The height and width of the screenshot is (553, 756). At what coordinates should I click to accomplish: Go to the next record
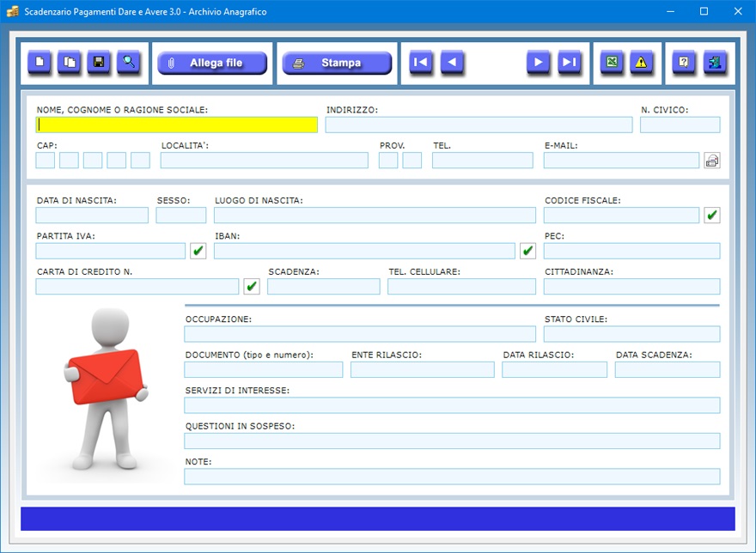(x=539, y=62)
